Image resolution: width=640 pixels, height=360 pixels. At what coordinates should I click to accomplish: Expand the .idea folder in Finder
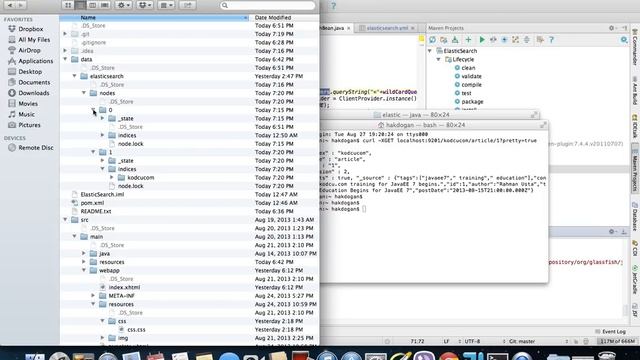tap(65, 51)
